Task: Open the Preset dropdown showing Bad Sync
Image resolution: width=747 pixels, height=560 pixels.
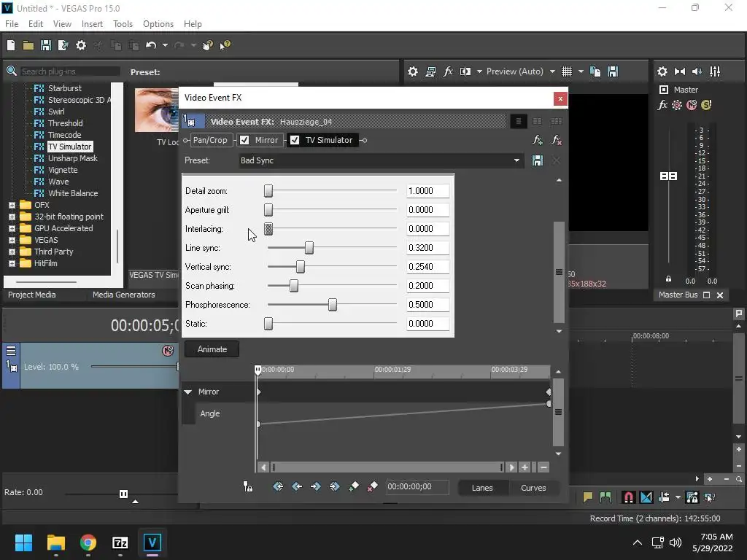Action: 381,160
